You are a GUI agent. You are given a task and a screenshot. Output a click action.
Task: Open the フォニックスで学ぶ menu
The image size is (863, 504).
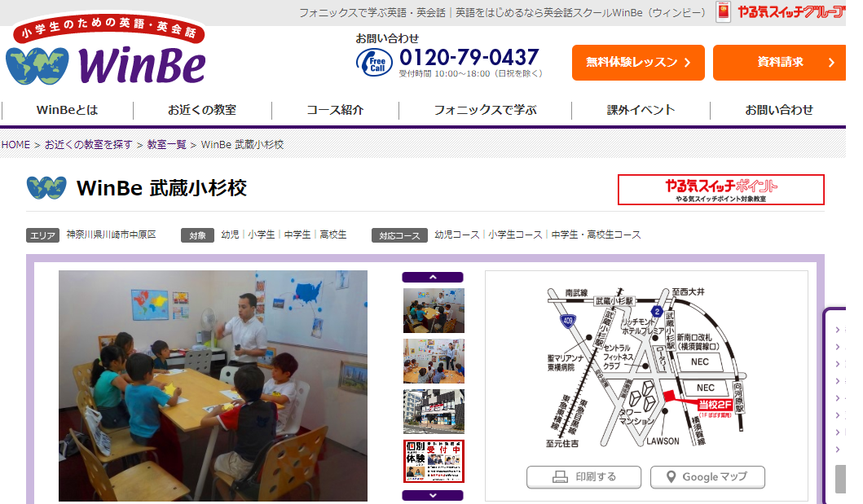click(485, 110)
